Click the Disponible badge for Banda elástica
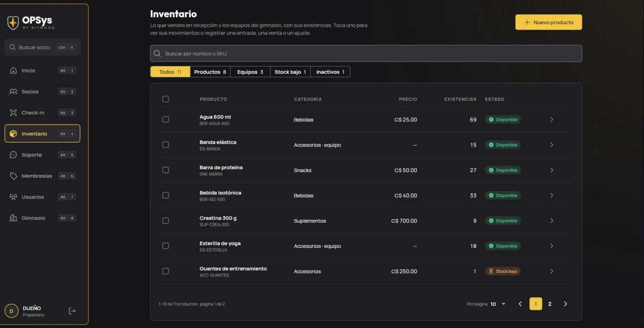Screen dimensions: 644x328 click(503, 145)
